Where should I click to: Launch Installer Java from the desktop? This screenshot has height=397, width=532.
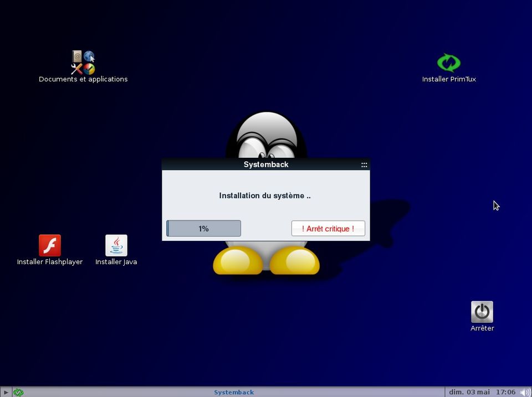click(116, 245)
